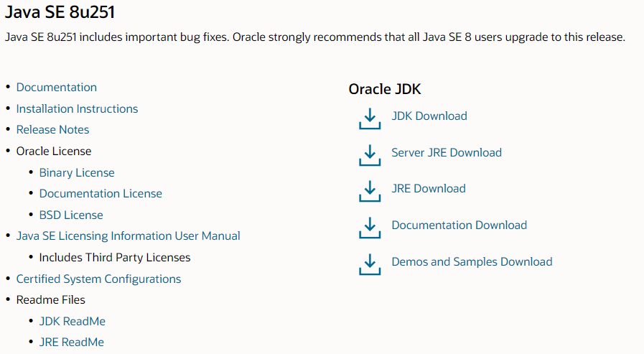This screenshot has width=644, height=354.
Task: Open the JDK ReadMe link
Action: [73, 322]
